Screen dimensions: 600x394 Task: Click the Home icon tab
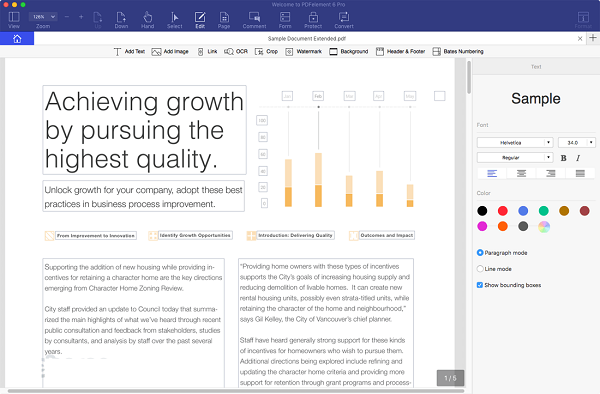point(17,38)
